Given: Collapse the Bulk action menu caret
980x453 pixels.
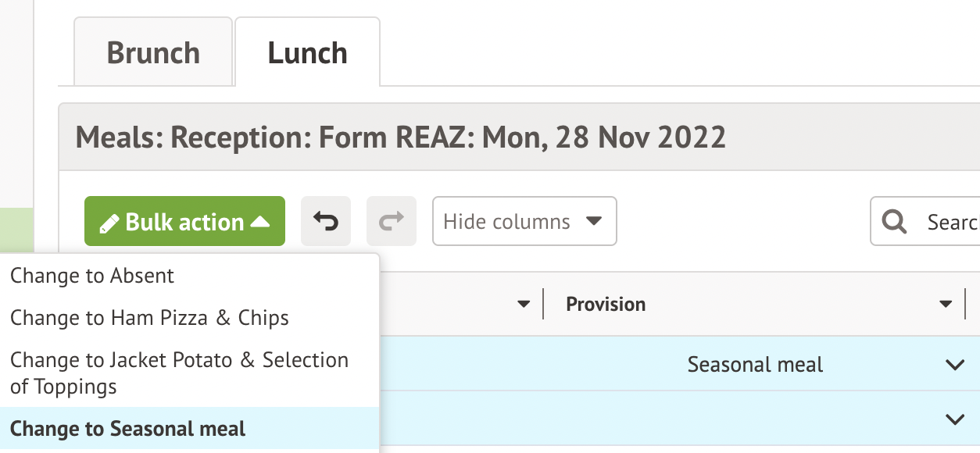Looking at the screenshot, I should point(260,222).
